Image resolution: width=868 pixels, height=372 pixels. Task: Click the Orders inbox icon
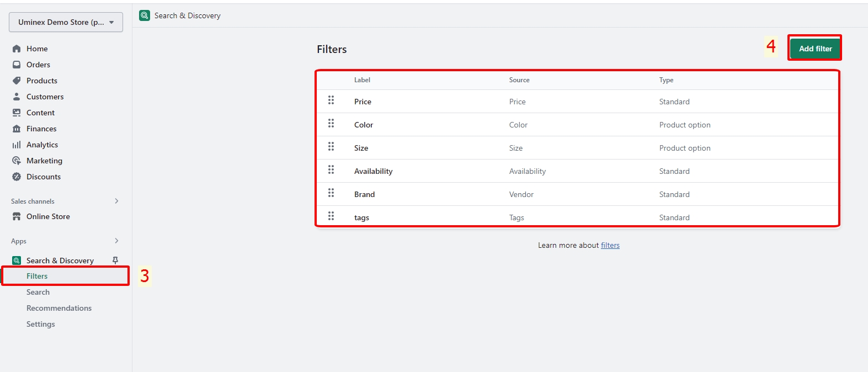click(x=17, y=65)
